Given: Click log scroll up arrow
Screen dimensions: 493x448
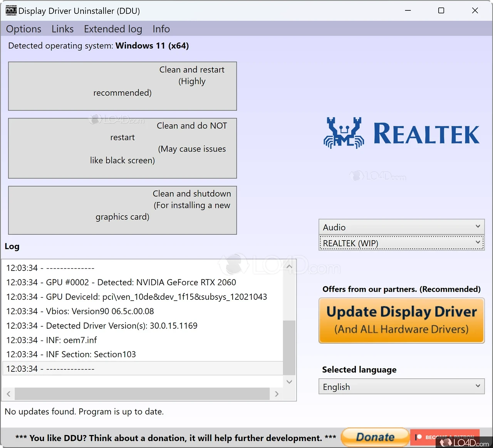Looking at the screenshot, I should coord(289,266).
